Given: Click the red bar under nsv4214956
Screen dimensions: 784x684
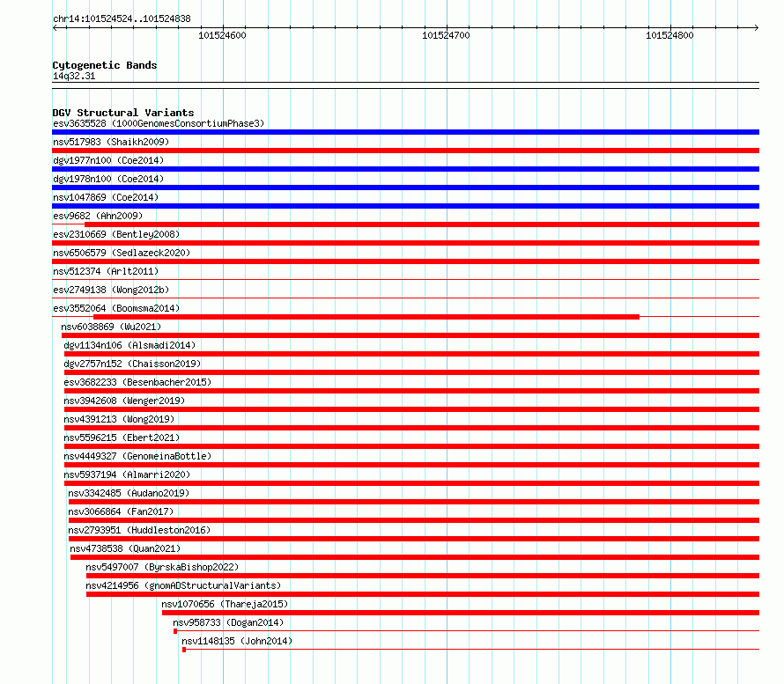Looking at the screenshot, I should pyautogui.click(x=423, y=594).
